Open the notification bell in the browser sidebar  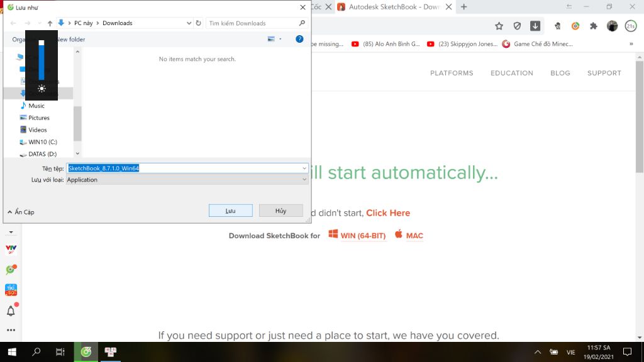pos(11,310)
